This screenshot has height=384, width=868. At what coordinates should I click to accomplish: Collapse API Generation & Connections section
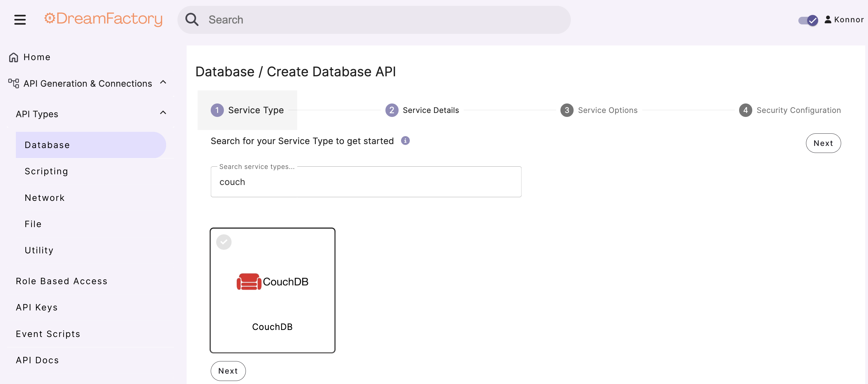point(163,82)
